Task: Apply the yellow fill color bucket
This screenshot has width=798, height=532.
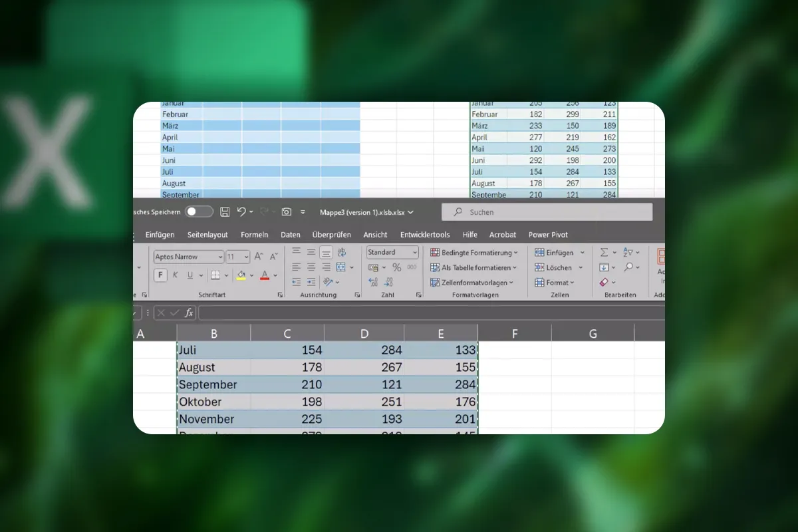Action: [241, 275]
